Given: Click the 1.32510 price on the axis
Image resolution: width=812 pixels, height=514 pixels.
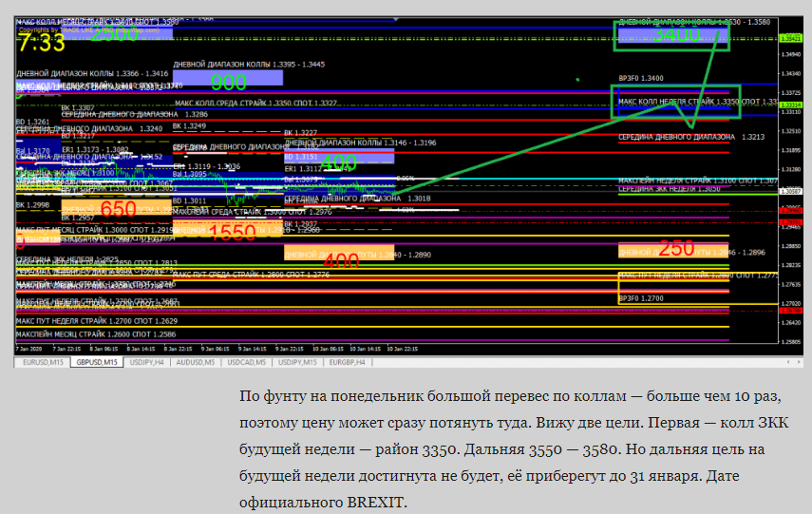Looking at the screenshot, I should click(x=791, y=131).
